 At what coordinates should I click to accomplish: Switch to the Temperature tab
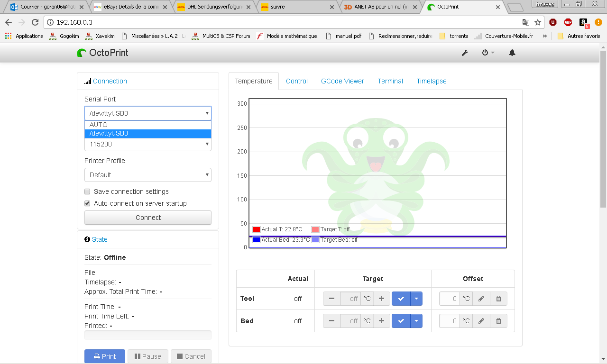tap(254, 81)
